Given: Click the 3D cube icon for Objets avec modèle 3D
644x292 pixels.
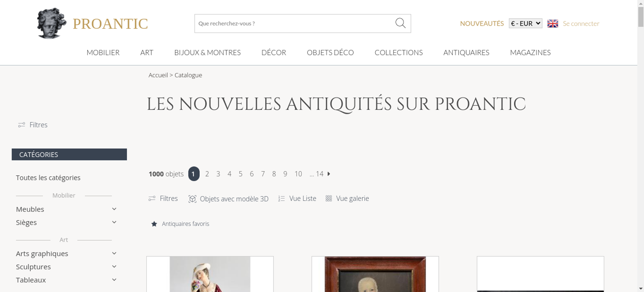Looking at the screenshot, I should (192, 199).
